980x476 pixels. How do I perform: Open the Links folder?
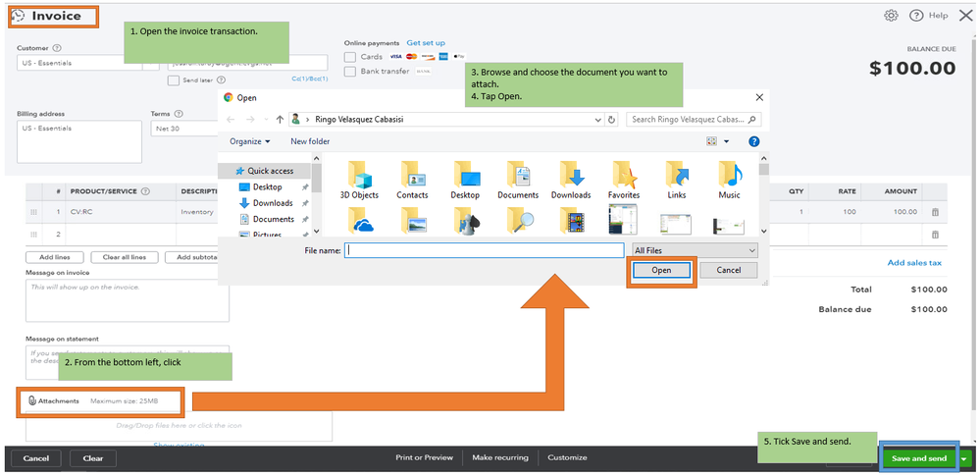(676, 181)
